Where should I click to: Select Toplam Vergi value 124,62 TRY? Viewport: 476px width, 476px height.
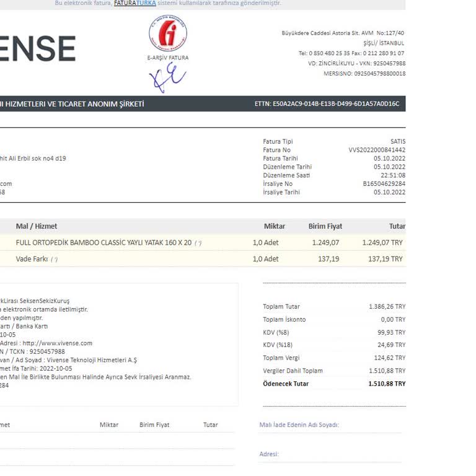tap(389, 358)
